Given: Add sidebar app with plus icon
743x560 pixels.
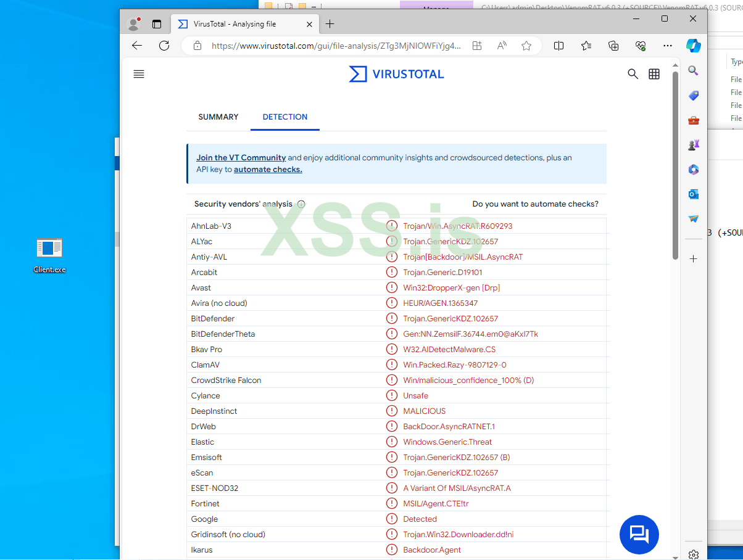Looking at the screenshot, I should [694, 259].
